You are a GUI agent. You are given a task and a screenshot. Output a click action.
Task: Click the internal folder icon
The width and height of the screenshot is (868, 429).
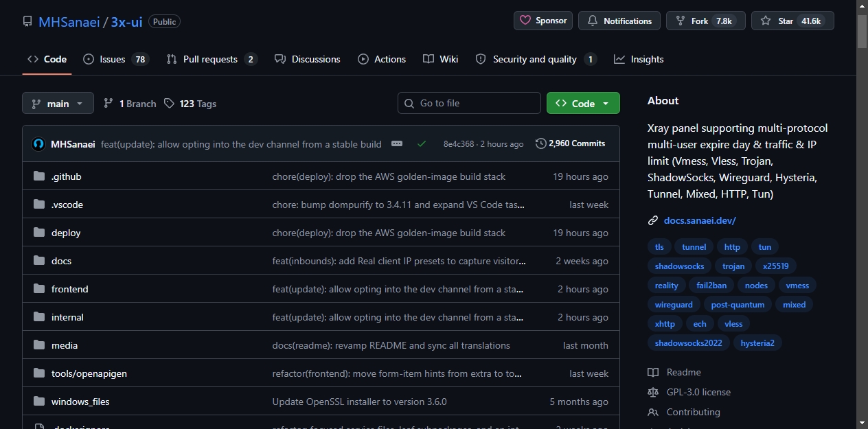coord(39,317)
